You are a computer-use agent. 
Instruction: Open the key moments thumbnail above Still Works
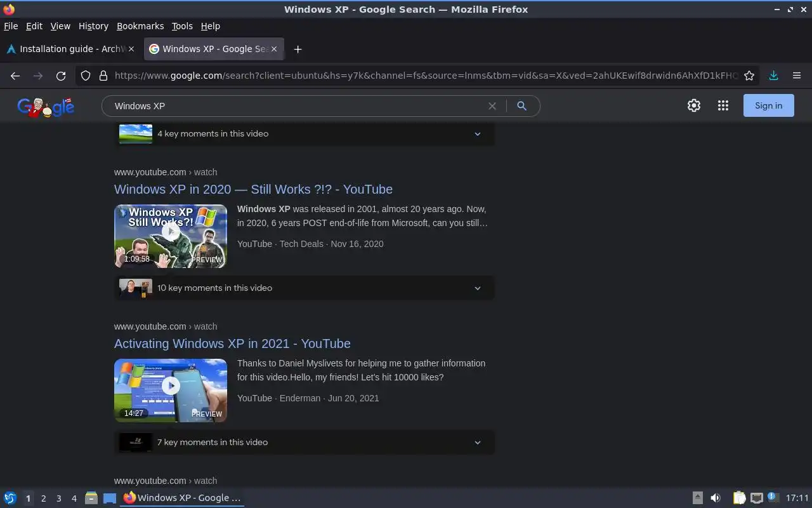pos(136,133)
